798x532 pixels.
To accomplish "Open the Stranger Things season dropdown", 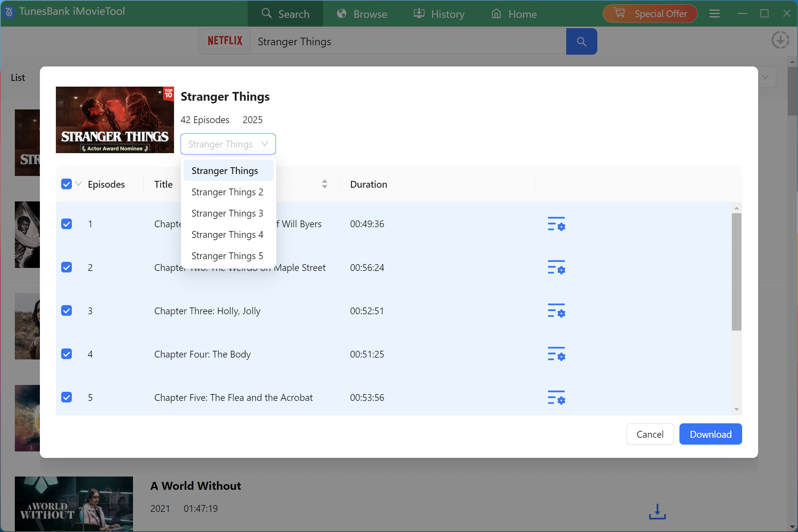I will (228, 144).
